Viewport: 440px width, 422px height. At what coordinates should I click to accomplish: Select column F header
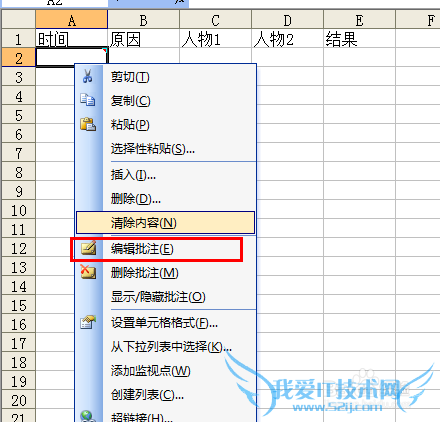(x=418, y=20)
